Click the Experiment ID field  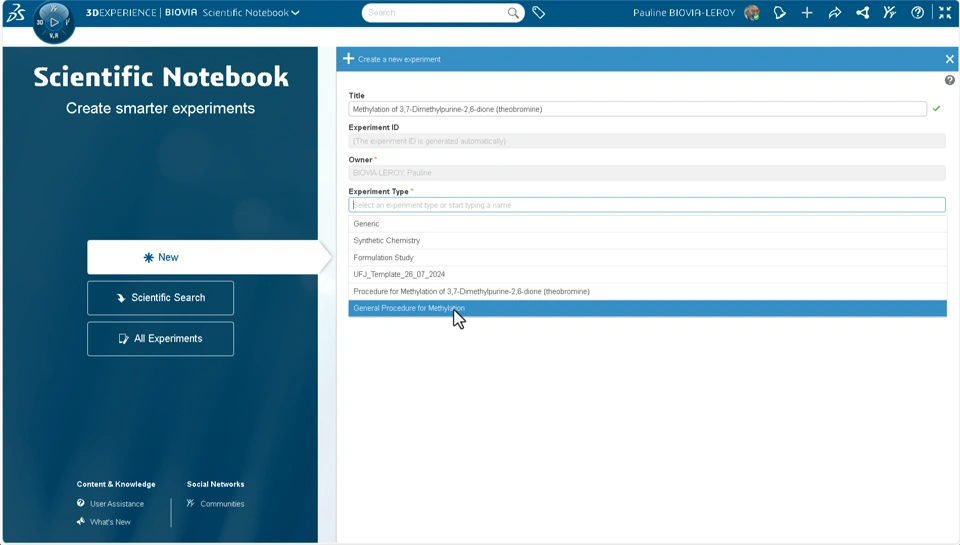point(647,141)
